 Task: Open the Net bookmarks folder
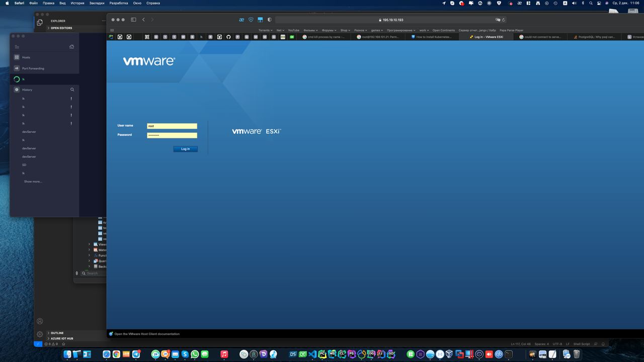(x=280, y=30)
